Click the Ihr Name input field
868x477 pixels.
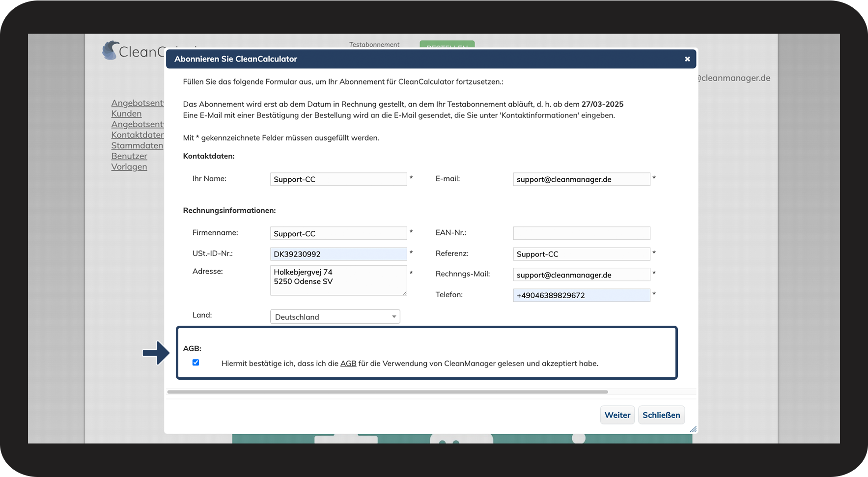(338, 179)
